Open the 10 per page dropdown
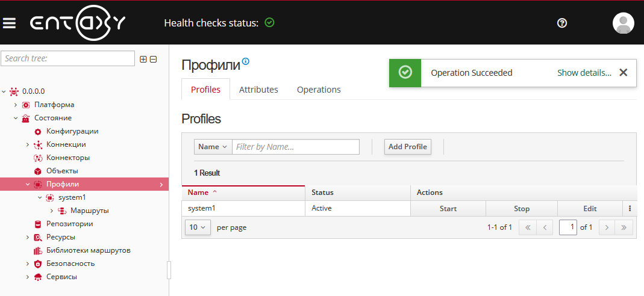This screenshot has height=296, width=644. coord(198,227)
